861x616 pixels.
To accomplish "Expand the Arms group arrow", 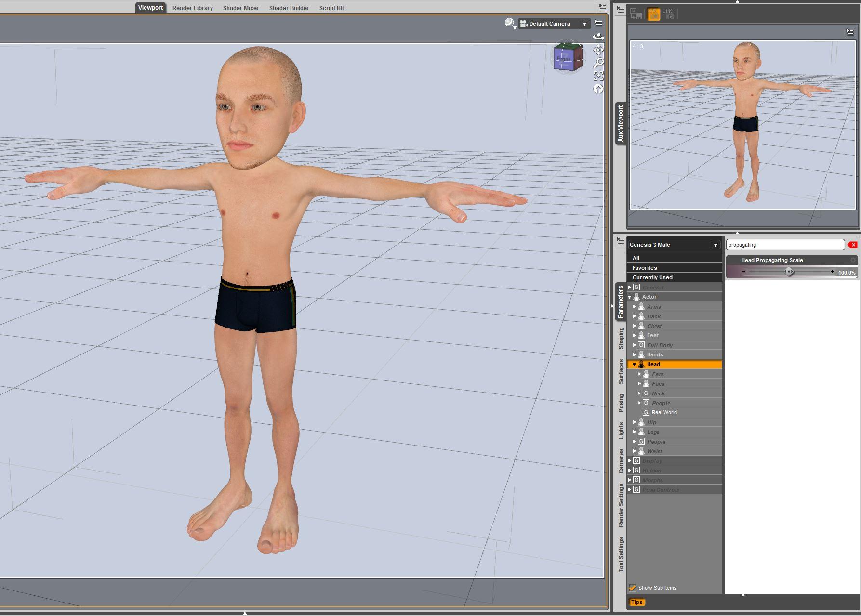I will 635,306.
